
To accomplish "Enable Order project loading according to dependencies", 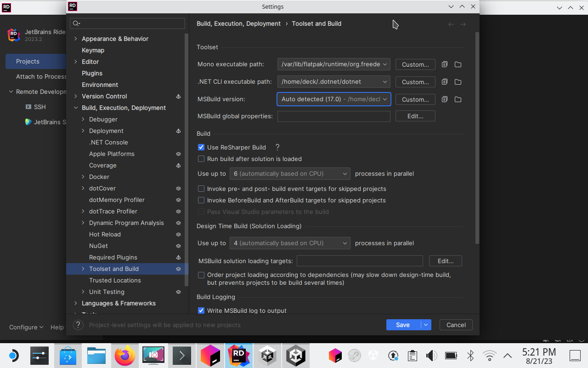I will [x=201, y=275].
